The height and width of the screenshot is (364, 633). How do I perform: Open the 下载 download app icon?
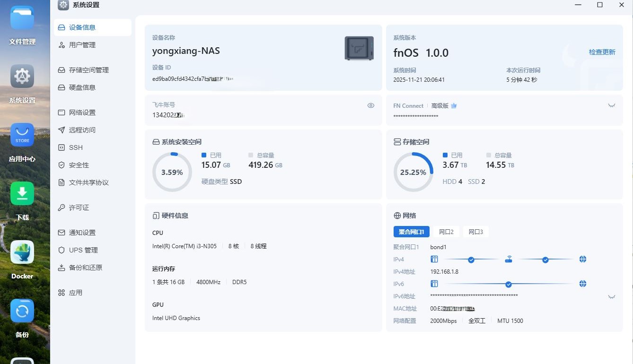[x=22, y=194]
